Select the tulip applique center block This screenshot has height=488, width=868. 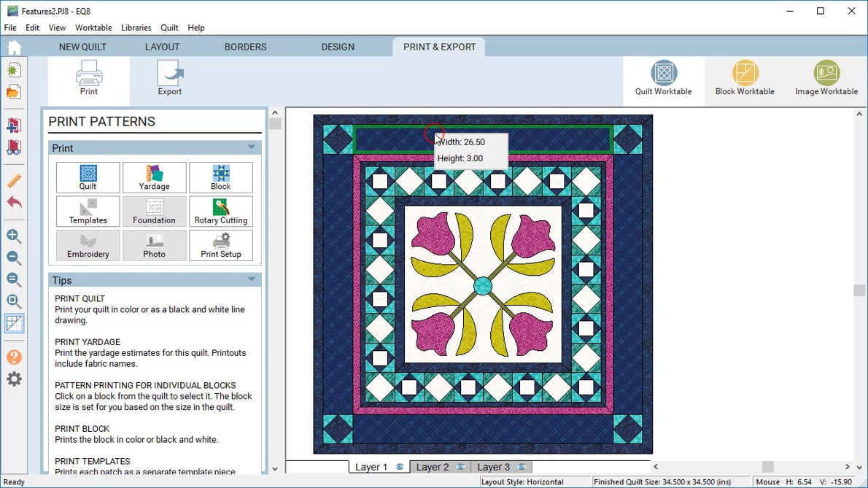483,284
